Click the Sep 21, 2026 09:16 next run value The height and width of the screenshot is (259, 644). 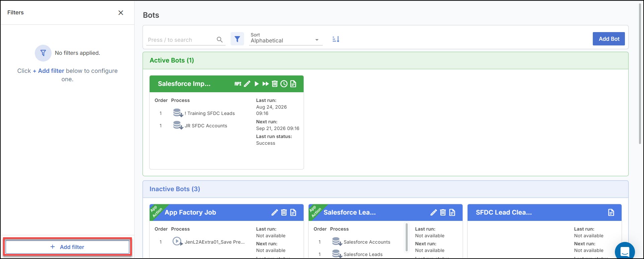click(x=278, y=128)
